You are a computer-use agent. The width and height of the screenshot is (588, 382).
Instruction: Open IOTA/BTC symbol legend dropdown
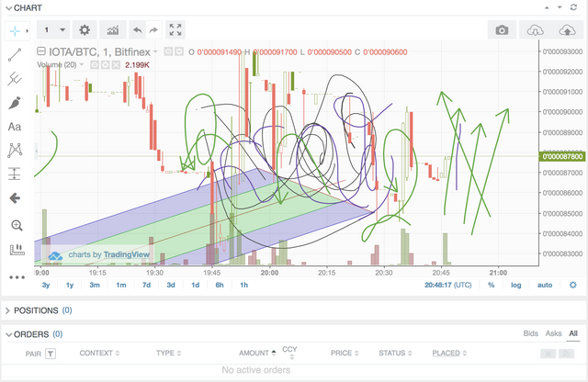155,51
